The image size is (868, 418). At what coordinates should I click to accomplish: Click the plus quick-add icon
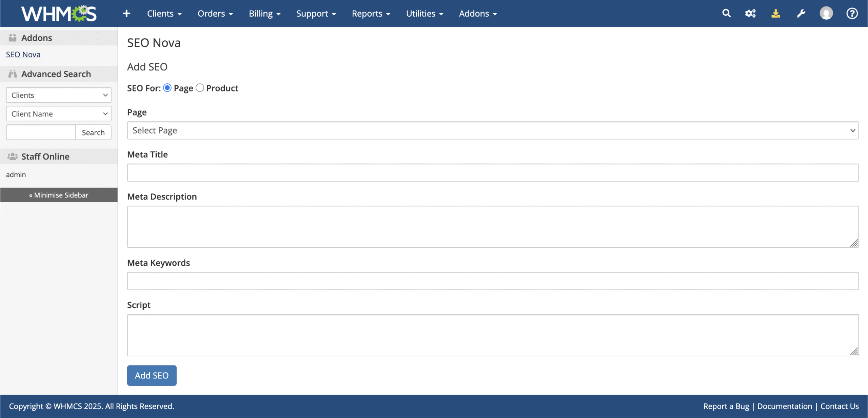pos(126,14)
